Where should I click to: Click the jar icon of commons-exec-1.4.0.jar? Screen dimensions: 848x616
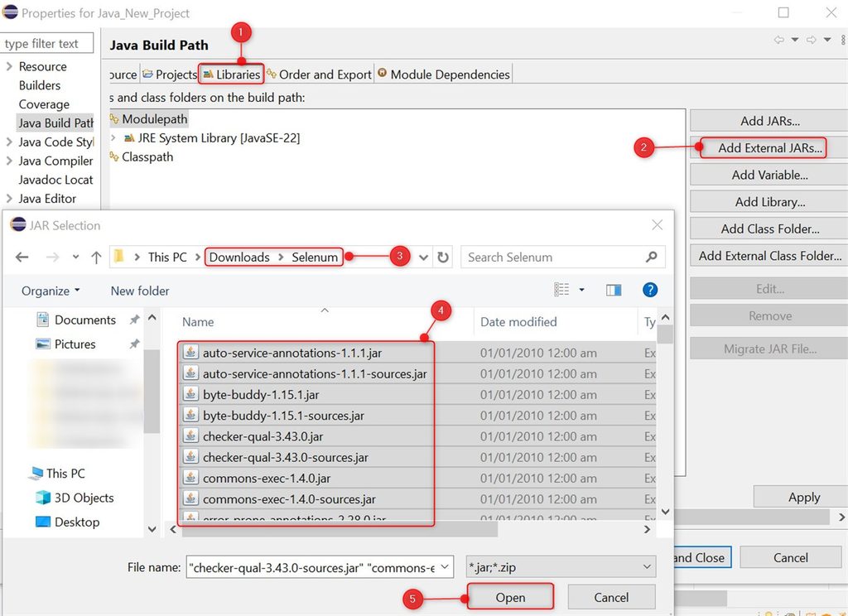(x=190, y=478)
